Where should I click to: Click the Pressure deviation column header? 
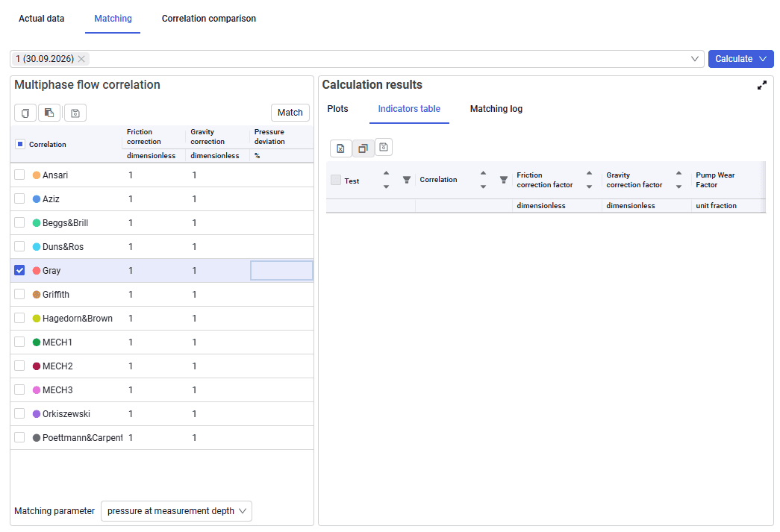(x=269, y=137)
